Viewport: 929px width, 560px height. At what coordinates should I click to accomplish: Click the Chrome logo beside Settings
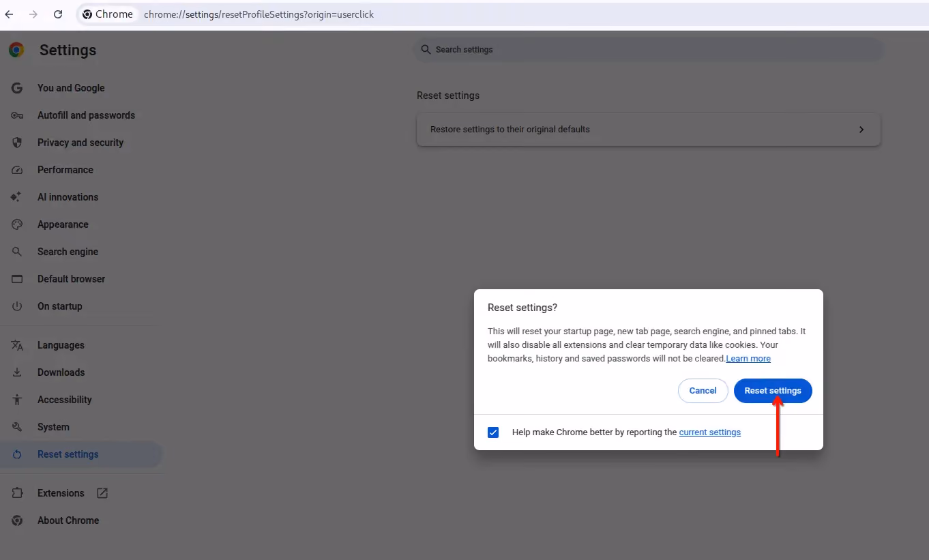point(16,50)
